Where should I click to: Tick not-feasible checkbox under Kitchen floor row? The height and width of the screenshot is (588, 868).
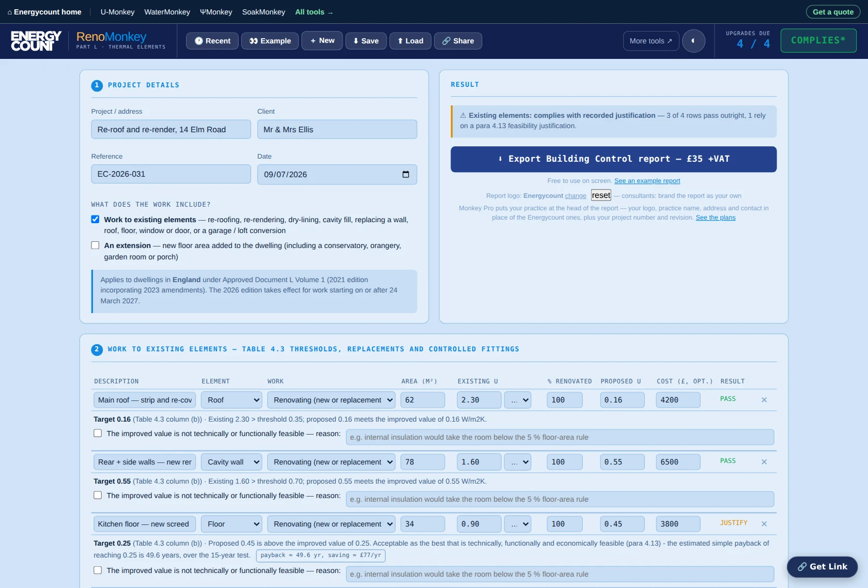98,570
